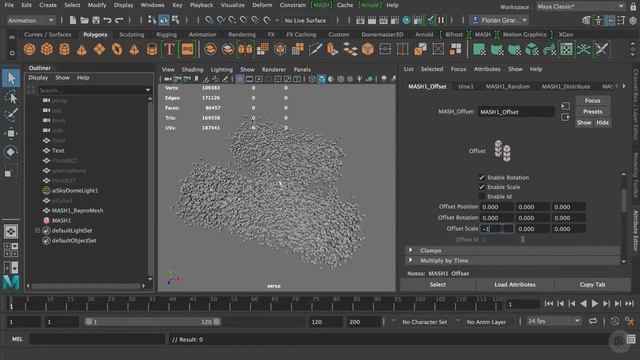Select MASH1_ReproMesh in the Outliner

(x=77, y=211)
